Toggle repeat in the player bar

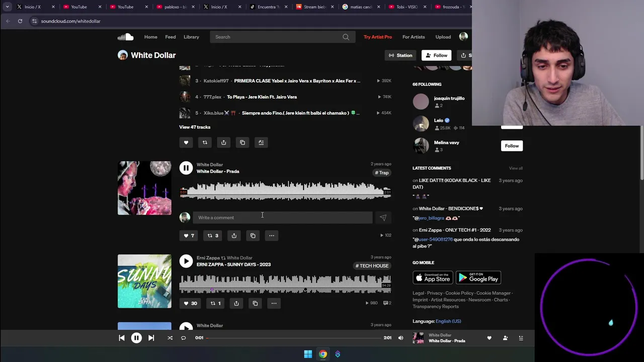click(184, 338)
